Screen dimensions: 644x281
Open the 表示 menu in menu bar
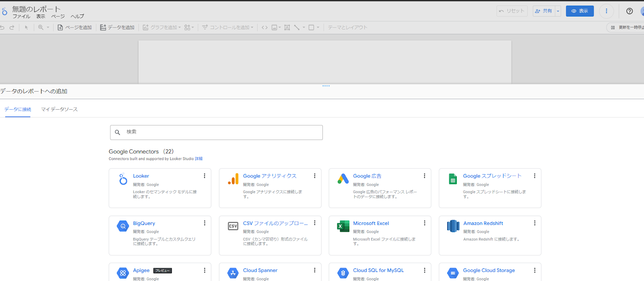[41, 17]
